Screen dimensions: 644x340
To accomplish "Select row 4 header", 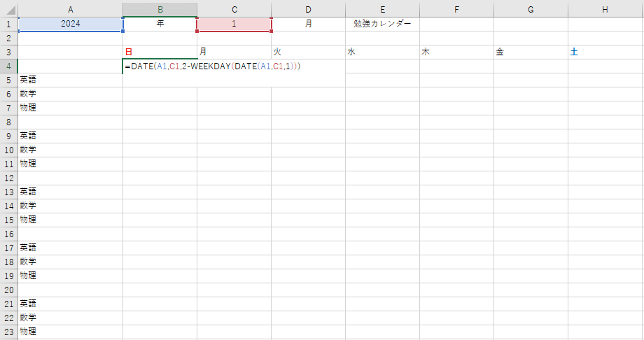I will (x=8, y=66).
